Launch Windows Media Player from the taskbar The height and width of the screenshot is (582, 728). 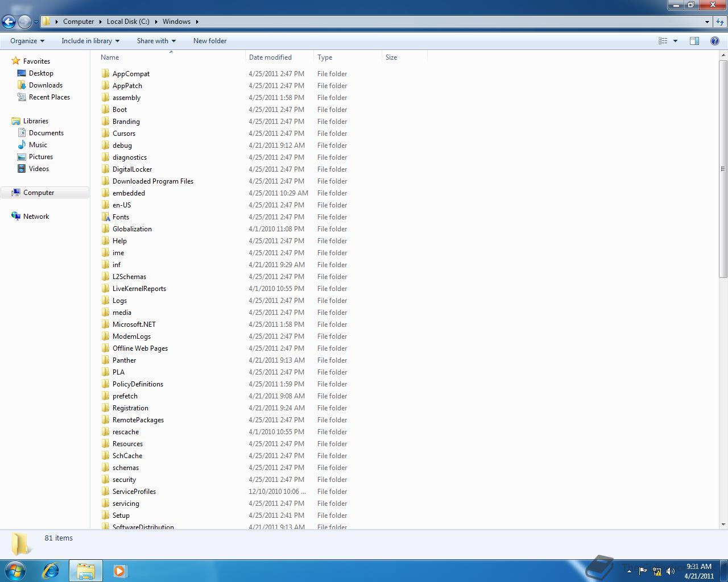coord(120,571)
